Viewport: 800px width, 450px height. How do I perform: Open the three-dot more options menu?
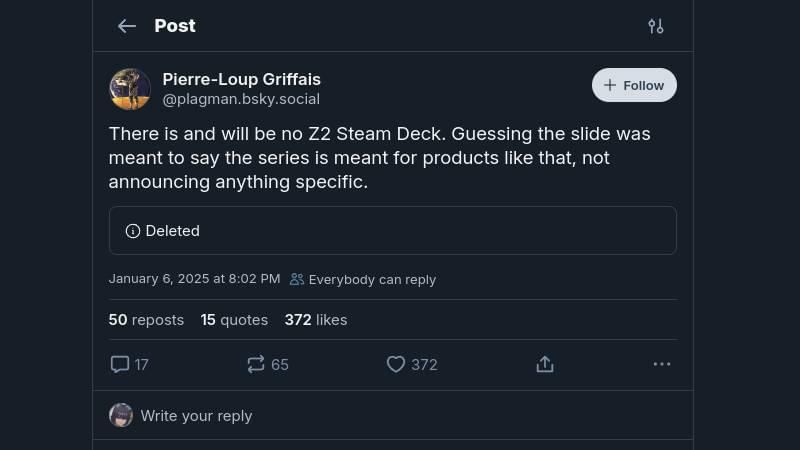tap(662, 364)
